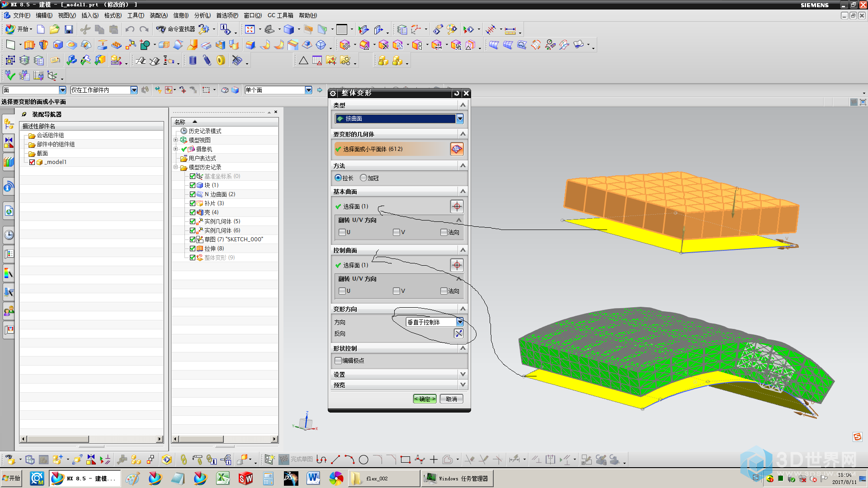Open the 分析(L) menu

point(202,15)
